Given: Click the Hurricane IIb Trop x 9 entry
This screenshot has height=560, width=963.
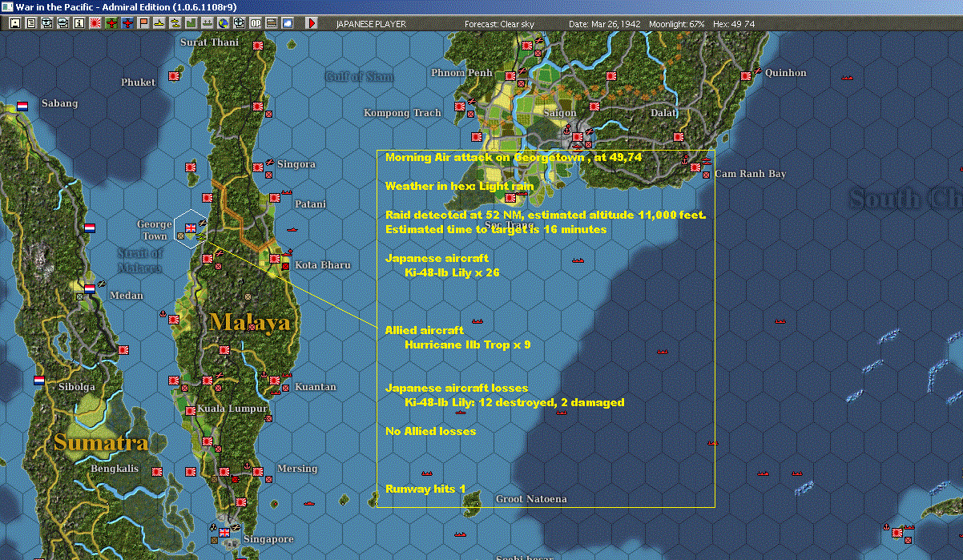Looking at the screenshot, I should (x=468, y=344).
